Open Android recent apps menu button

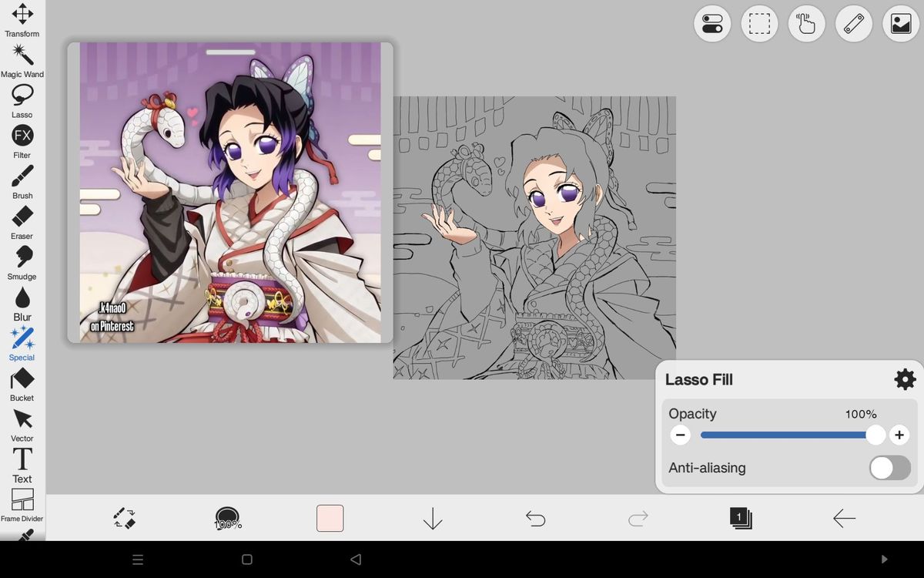(138, 560)
